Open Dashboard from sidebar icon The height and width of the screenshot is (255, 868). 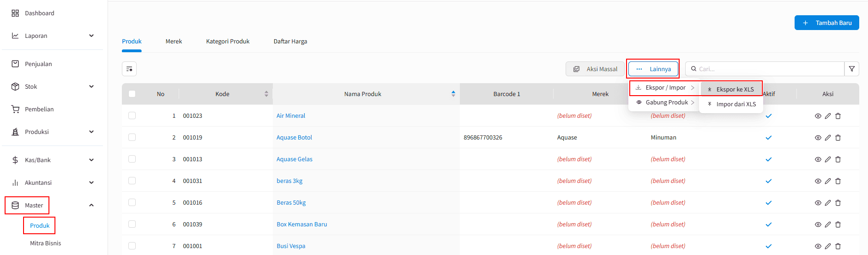(15, 13)
